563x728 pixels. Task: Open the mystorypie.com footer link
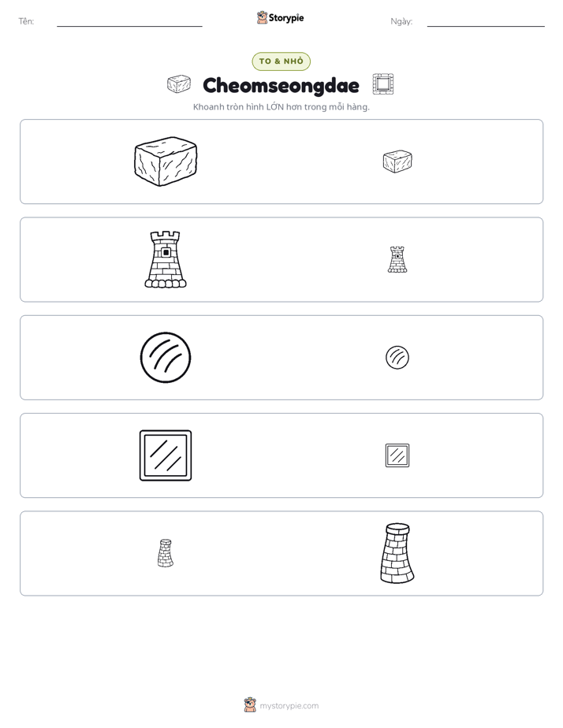tap(289, 706)
